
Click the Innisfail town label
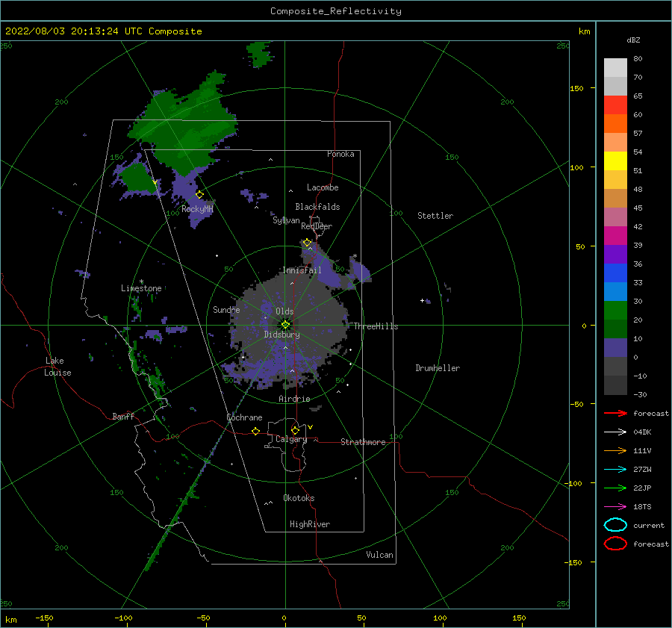tap(302, 270)
